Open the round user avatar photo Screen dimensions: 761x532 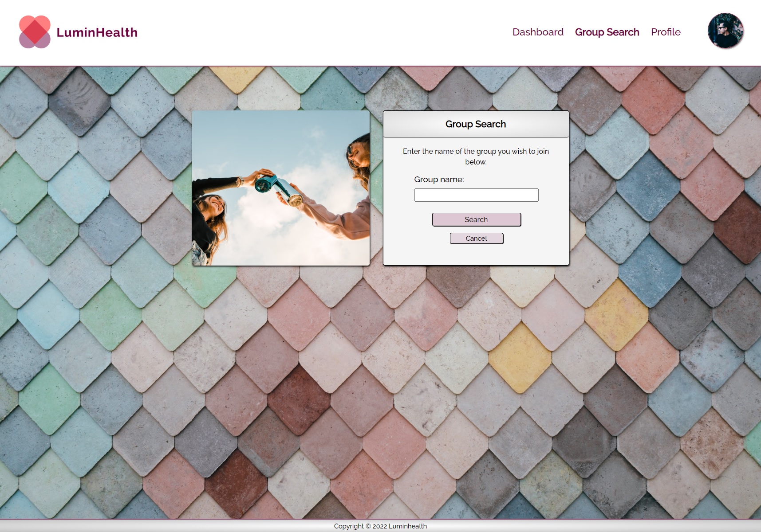(726, 31)
